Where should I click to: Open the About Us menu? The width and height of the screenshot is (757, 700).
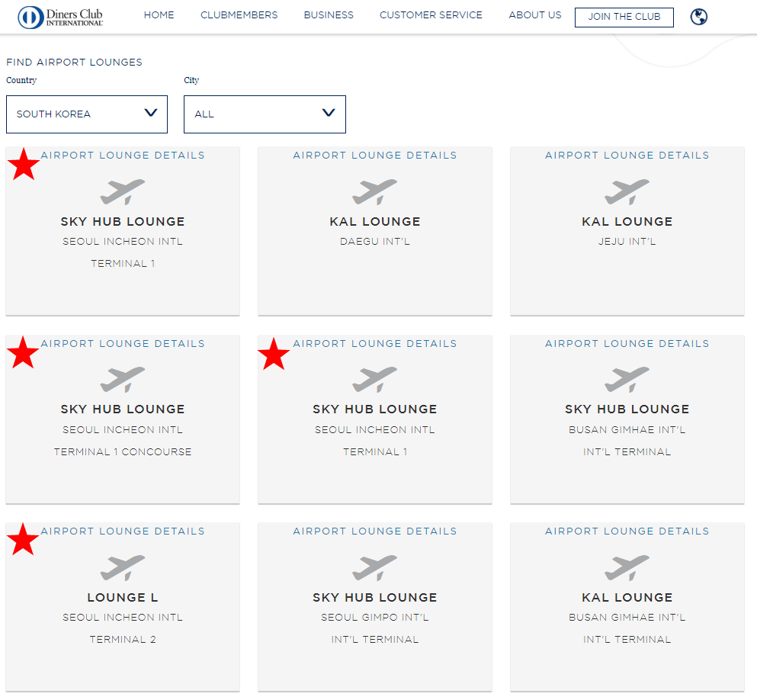coord(535,15)
